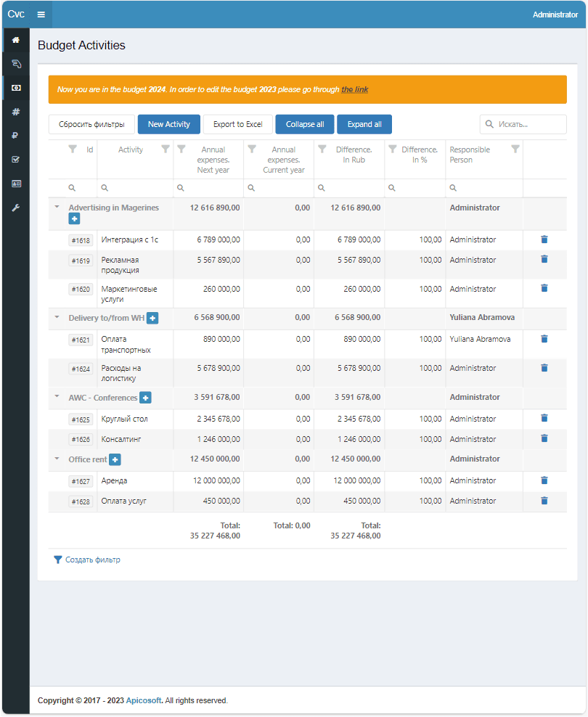Open the money bill sidebar icon
The width and height of the screenshot is (588, 717).
[x=16, y=88]
